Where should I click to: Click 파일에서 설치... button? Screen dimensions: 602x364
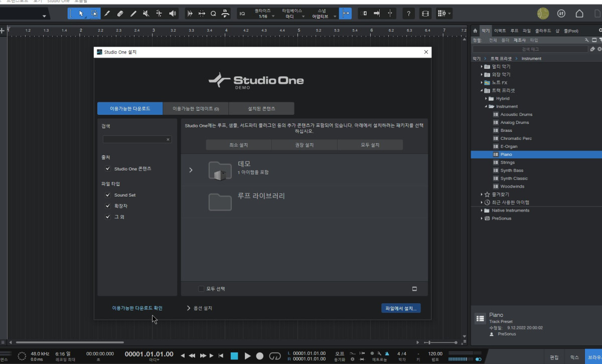coord(401,308)
